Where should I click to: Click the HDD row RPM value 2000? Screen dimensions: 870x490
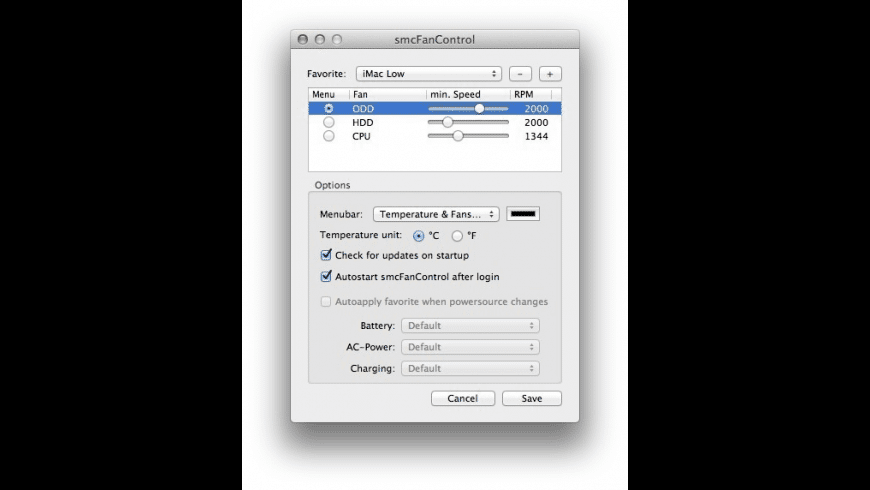[536, 123]
